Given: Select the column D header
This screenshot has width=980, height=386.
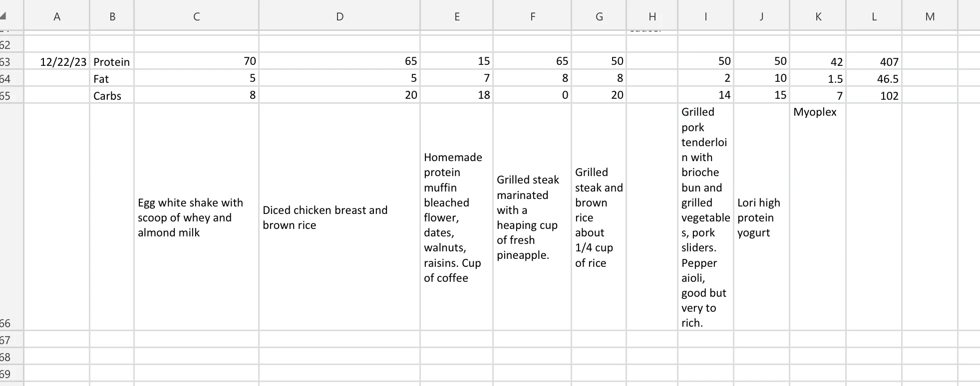Looking at the screenshot, I should click(339, 16).
